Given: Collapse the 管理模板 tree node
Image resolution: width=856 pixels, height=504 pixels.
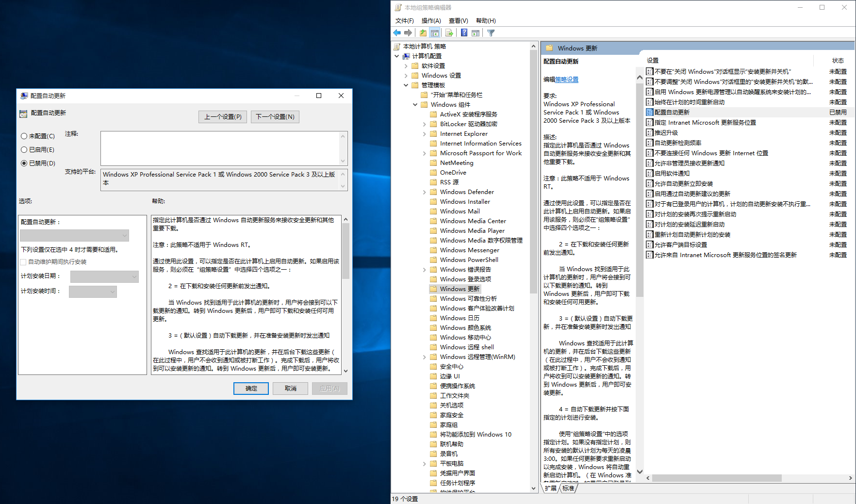Looking at the screenshot, I should point(406,85).
